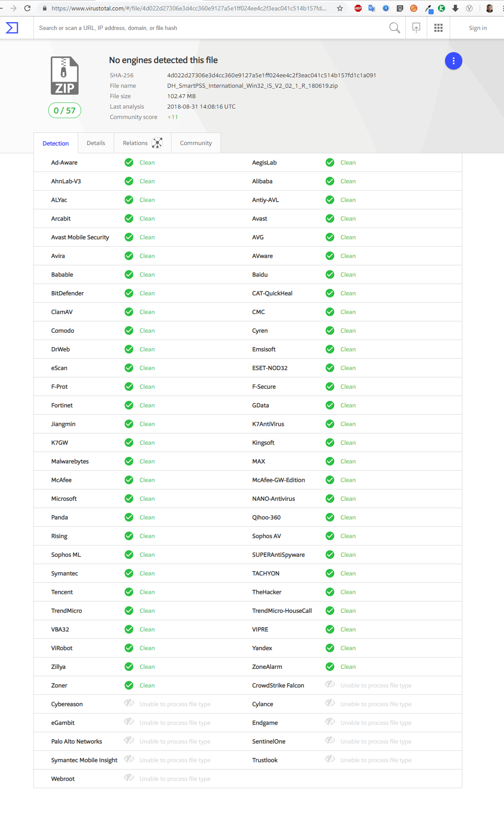Click the Google Translate extension icon

coord(372,8)
